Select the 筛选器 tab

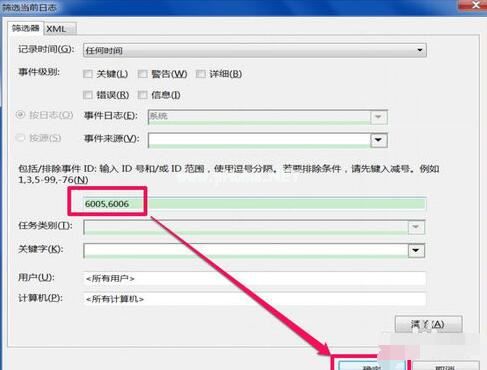click(26, 28)
